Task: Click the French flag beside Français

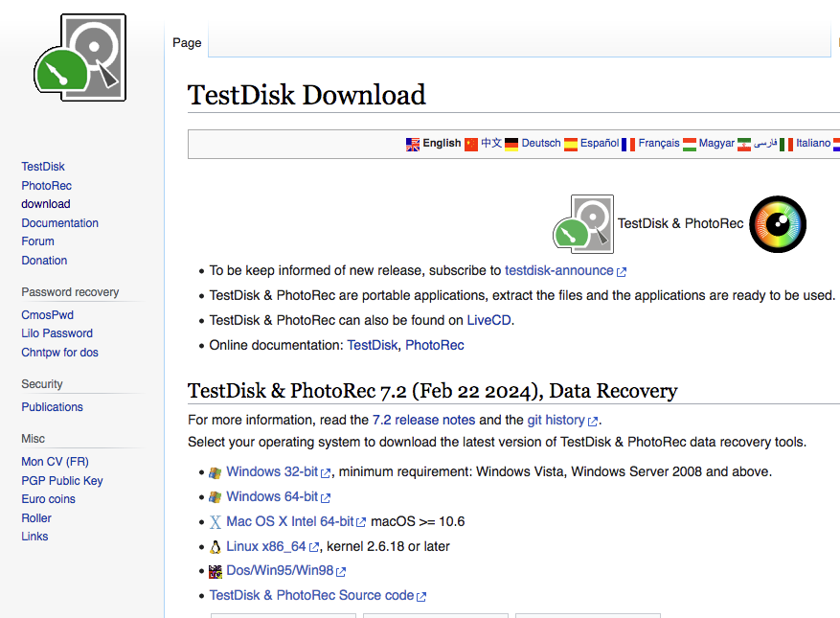Action: (x=628, y=144)
